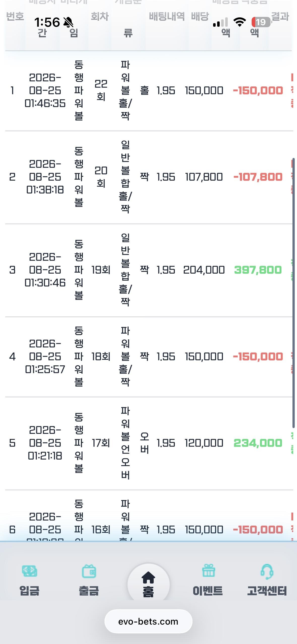
Task: Tap the evo-bets.com address pill
Action: [x=148, y=621]
